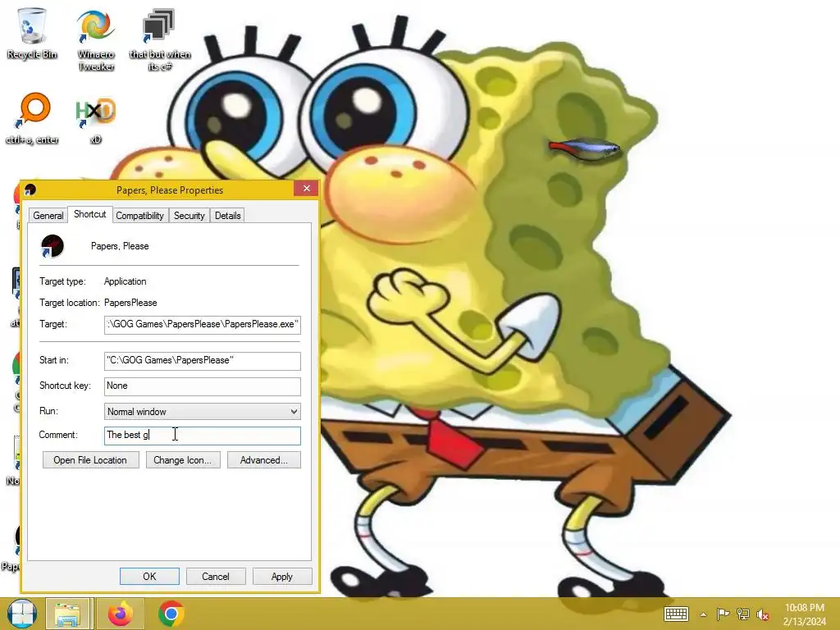Open the touch keyboard from the taskbar
Viewport: 840px width, 630px height.
[676, 614]
